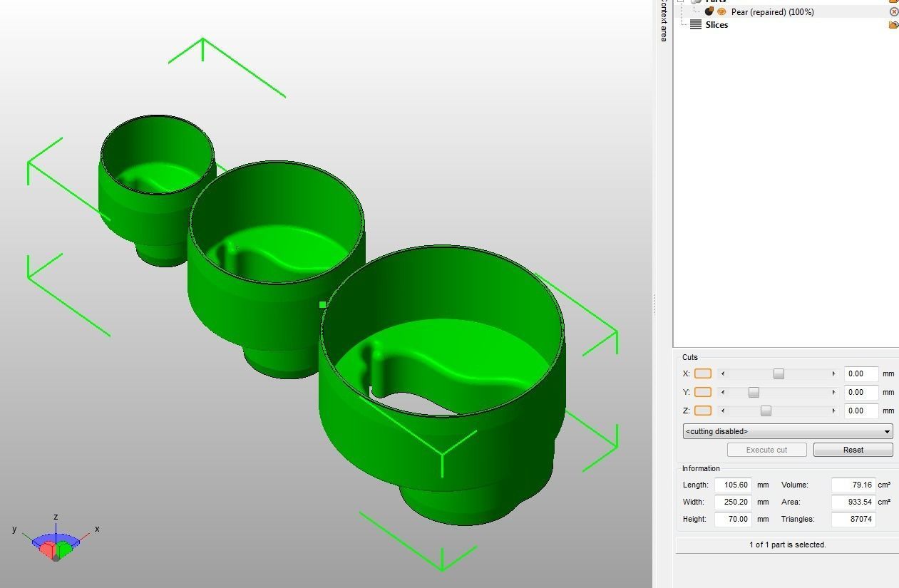Toggle the Z cut plane button
This screenshot has width=899, height=588.
[703, 411]
